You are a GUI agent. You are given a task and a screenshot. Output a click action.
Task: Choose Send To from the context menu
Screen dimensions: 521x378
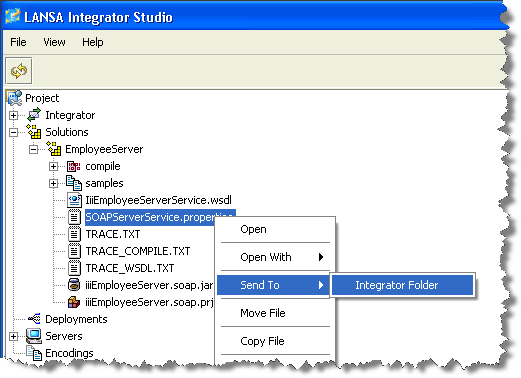pyautogui.click(x=273, y=285)
